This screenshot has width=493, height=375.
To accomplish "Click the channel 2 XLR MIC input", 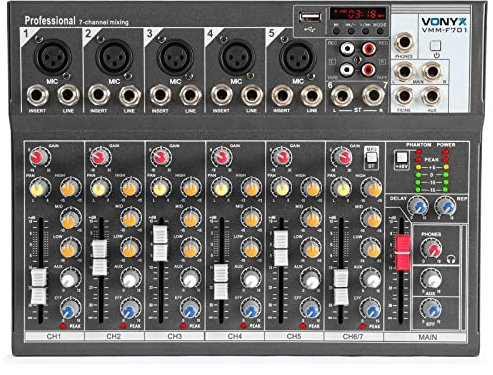I will [x=114, y=57].
